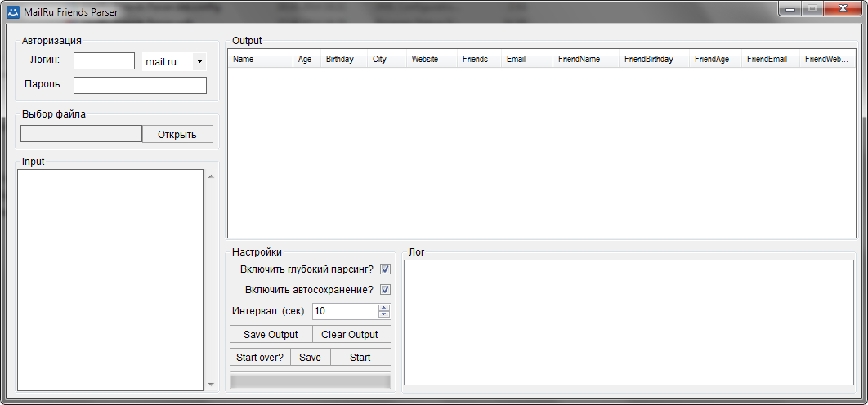The width and height of the screenshot is (868, 405).
Task: Click the FriendWeb... column header
Action: (x=828, y=60)
